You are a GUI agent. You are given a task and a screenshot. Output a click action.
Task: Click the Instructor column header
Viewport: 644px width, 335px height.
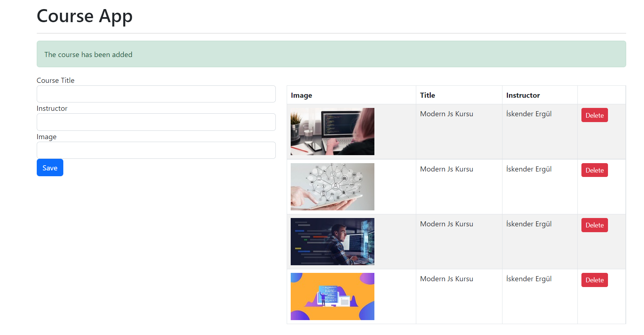tap(523, 95)
